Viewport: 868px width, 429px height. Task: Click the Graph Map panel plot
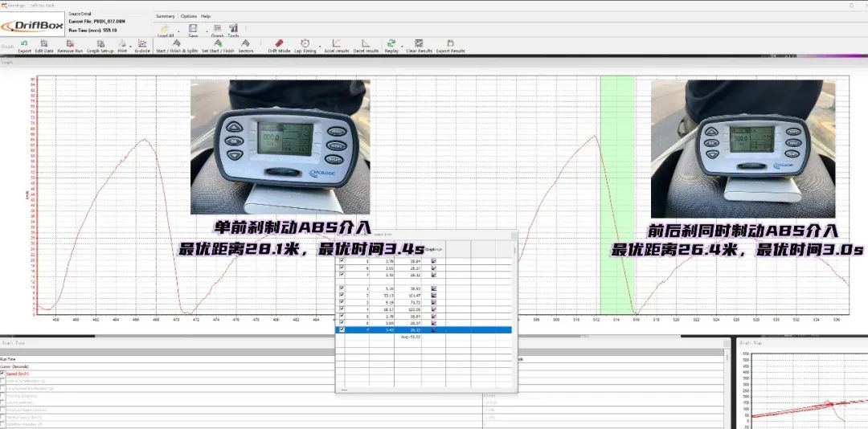point(809,390)
